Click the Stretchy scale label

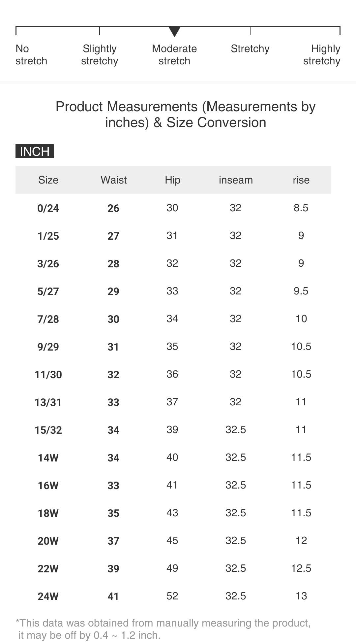250,49
